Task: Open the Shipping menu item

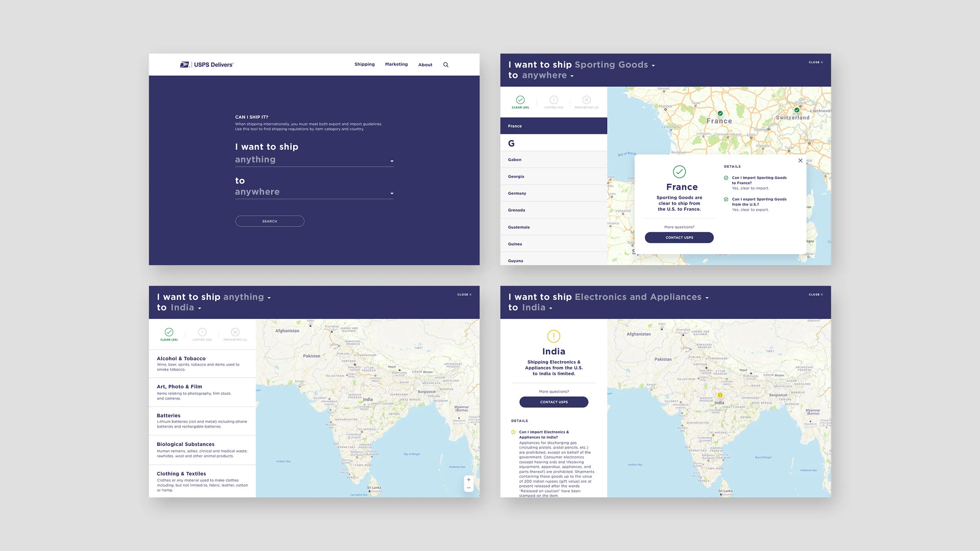Action: point(364,64)
